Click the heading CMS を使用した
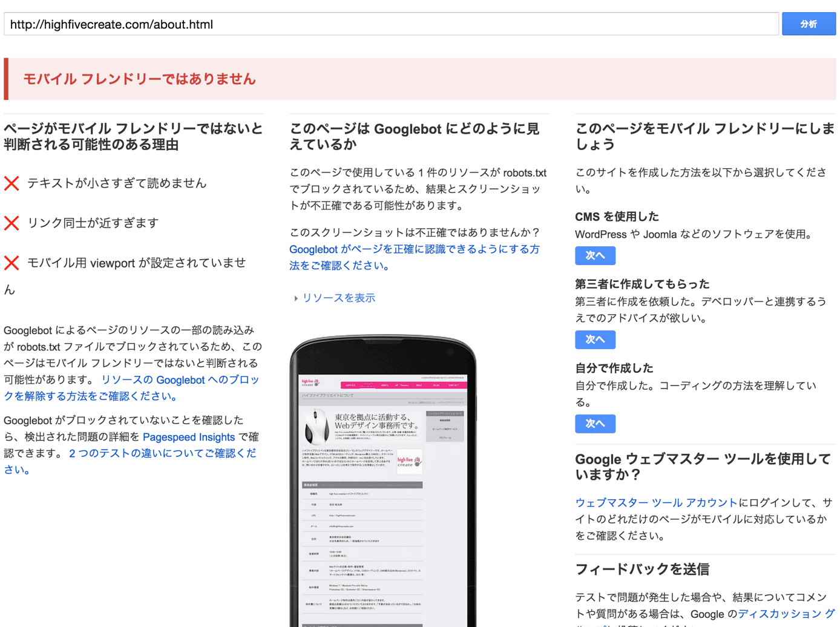The image size is (840, 627). tap(617, 217)
